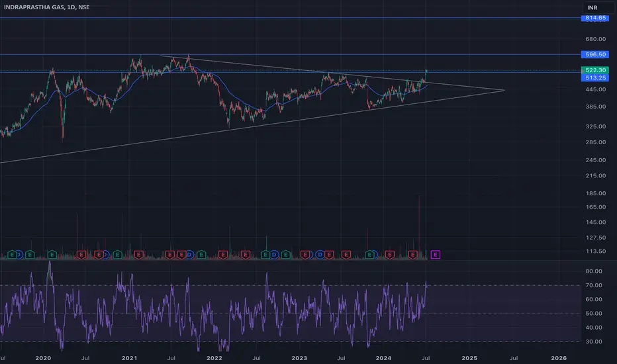This screenshot has width=617, height=364.
Task: Click the RSI 30.00 axis value
Action: pyautogui.click(x=594, y=341)
